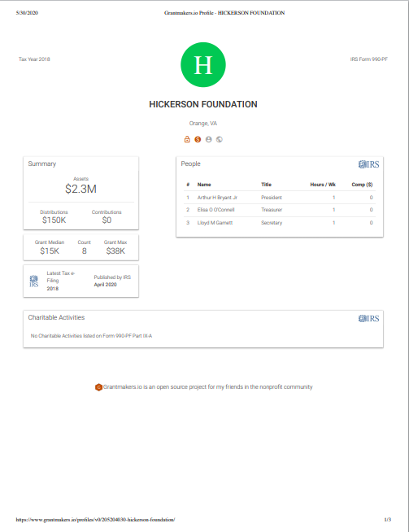Select the Lloyd M Garnett row

(280, 223)
